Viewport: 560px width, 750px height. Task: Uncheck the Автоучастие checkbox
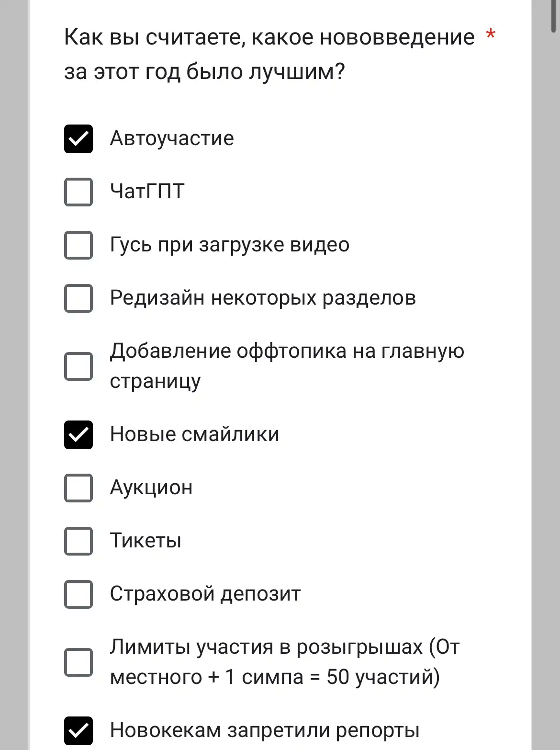(x=78, y=139)
